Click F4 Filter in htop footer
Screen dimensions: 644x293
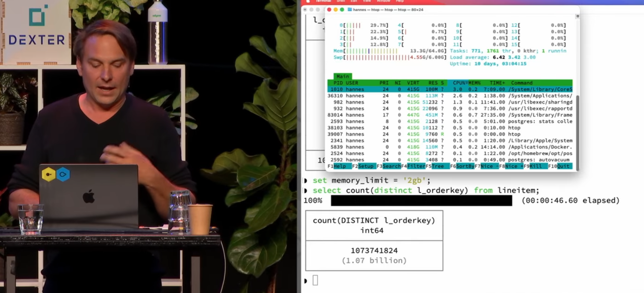pyautogui.click(x=416, y=166)
